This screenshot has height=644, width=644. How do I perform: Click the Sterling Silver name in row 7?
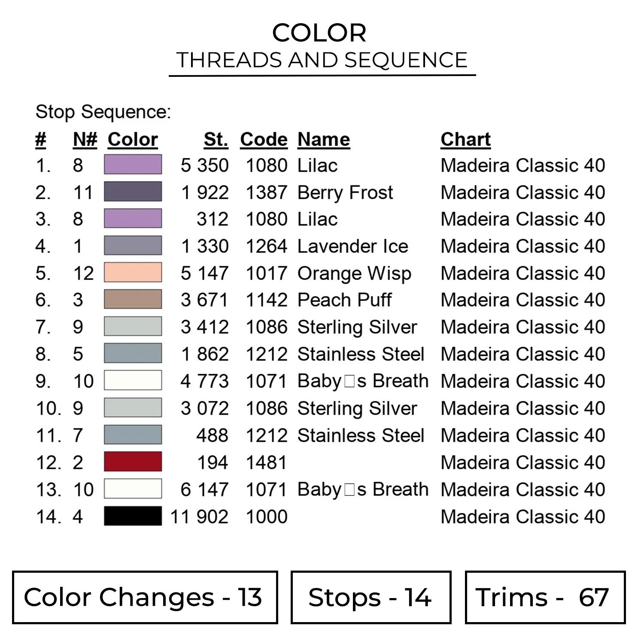coord(357,327)
